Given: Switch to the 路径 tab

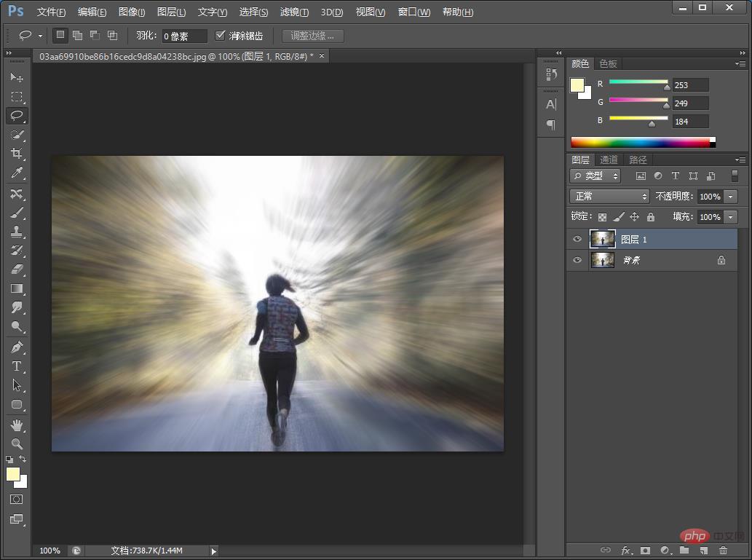Looking at the screenshot, I should pos(638,159).
